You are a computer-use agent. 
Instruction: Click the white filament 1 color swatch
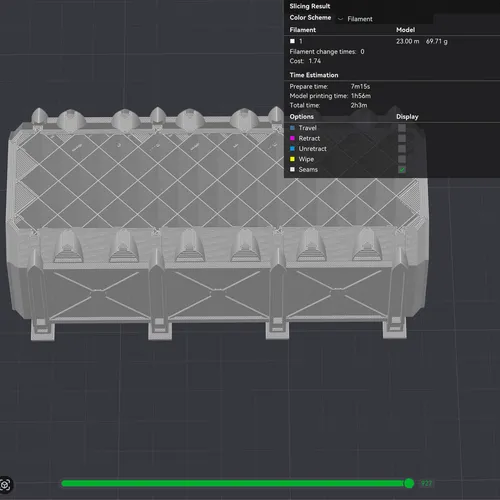(x=292, y=41)
